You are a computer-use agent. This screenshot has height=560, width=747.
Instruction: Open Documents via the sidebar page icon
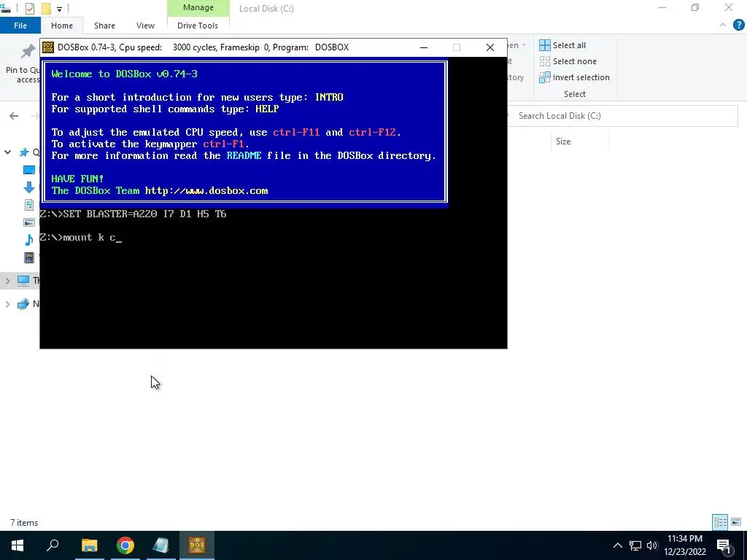click(x=29, y=205)
